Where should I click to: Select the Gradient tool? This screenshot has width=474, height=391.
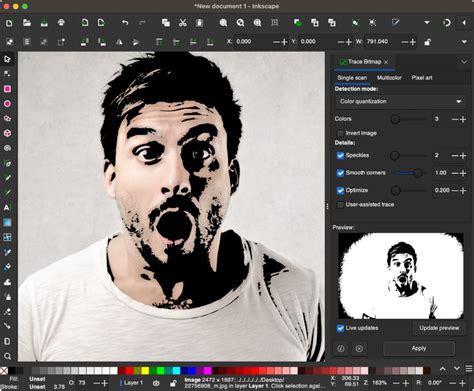coord(7,222)
